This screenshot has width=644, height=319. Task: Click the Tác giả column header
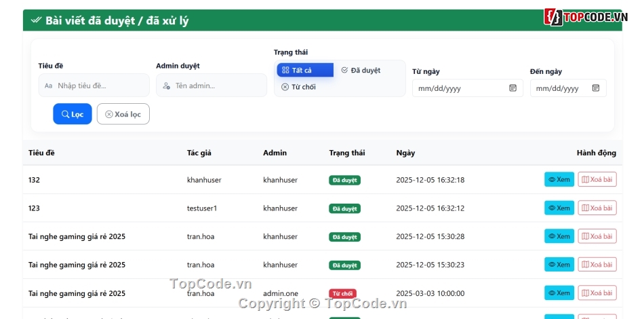click(199, 153)
